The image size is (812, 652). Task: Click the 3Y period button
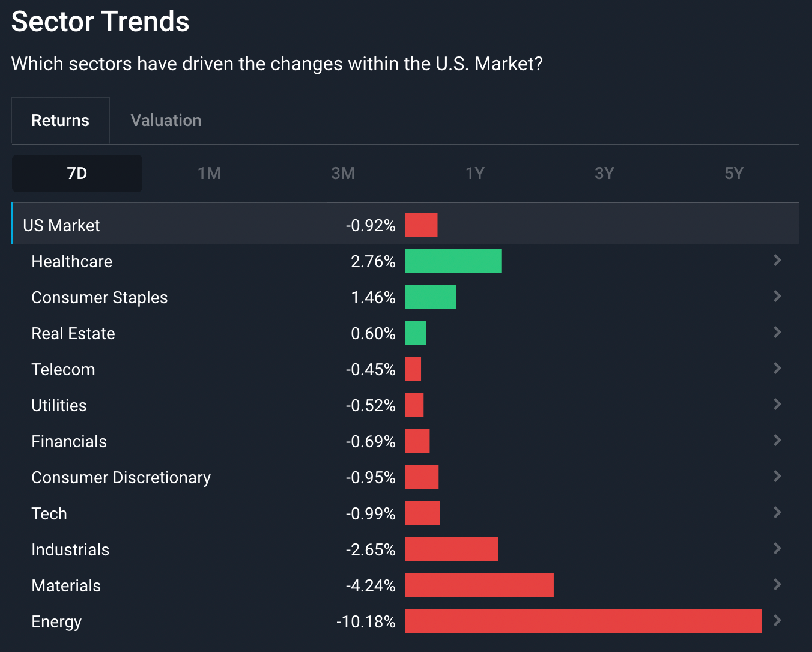pos(604,174)
